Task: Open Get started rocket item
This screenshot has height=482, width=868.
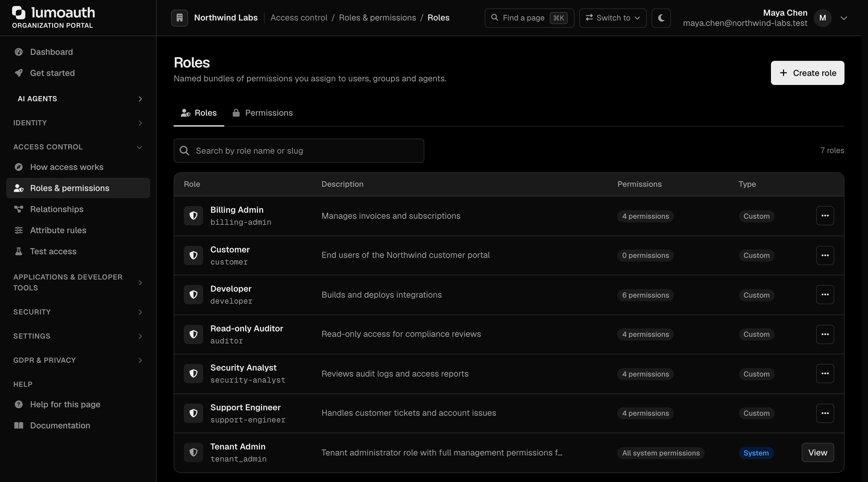Action: click(x=78, y=73)
